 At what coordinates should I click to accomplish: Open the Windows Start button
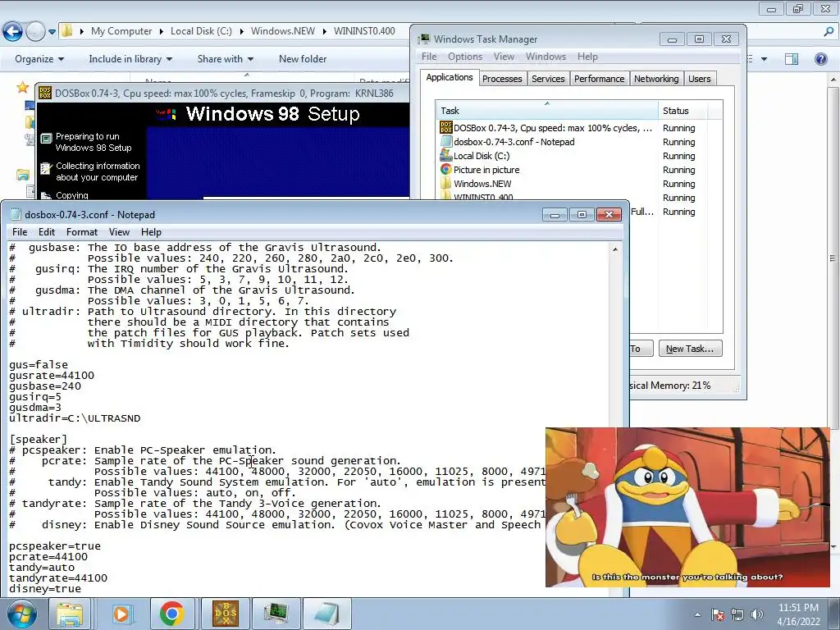[22, 614]
